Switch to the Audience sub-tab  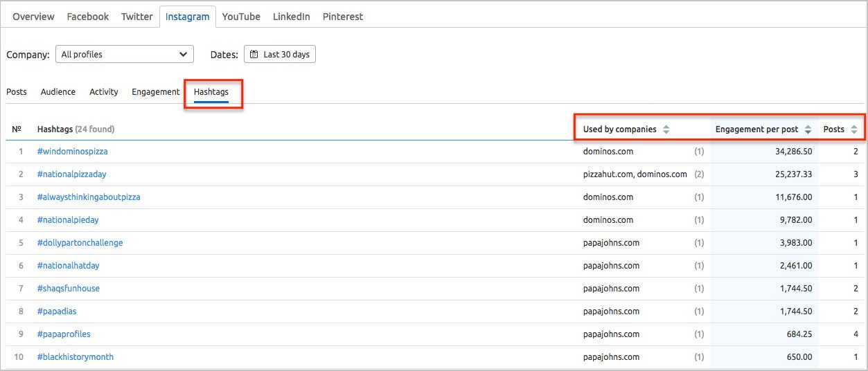click(58, 91)
